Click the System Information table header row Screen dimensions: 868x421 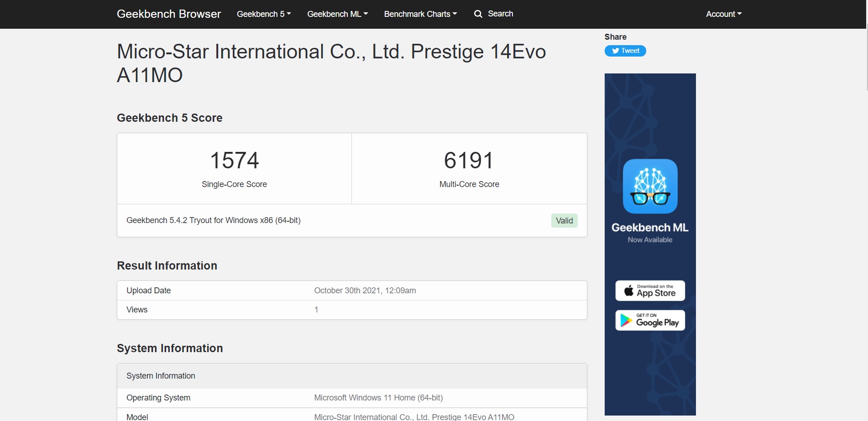tap(351, 376)
